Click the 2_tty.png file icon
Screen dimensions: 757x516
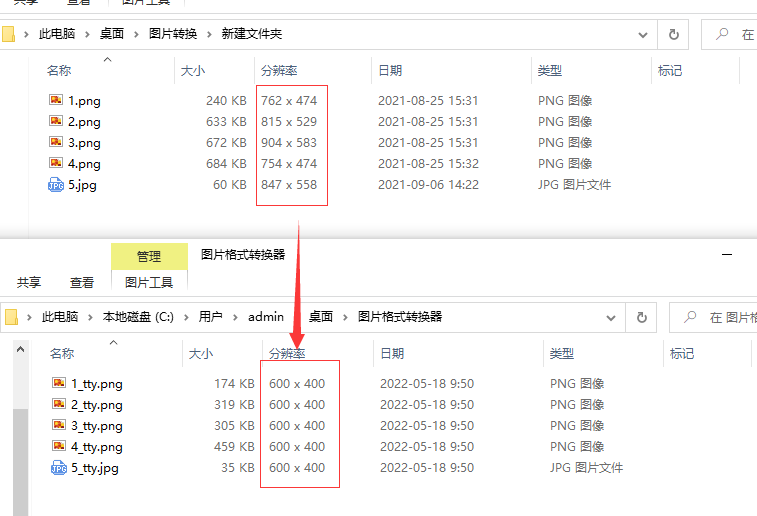[x=59, y=404]
